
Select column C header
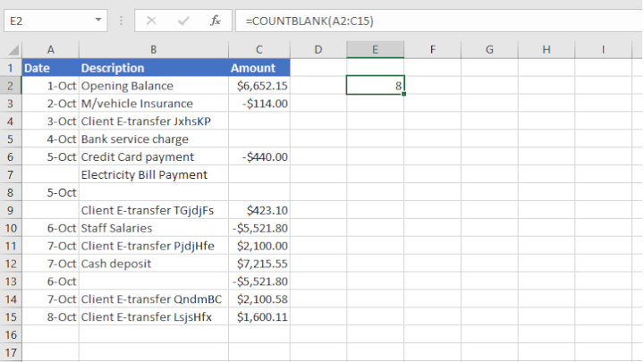click(x=258, y=50)
